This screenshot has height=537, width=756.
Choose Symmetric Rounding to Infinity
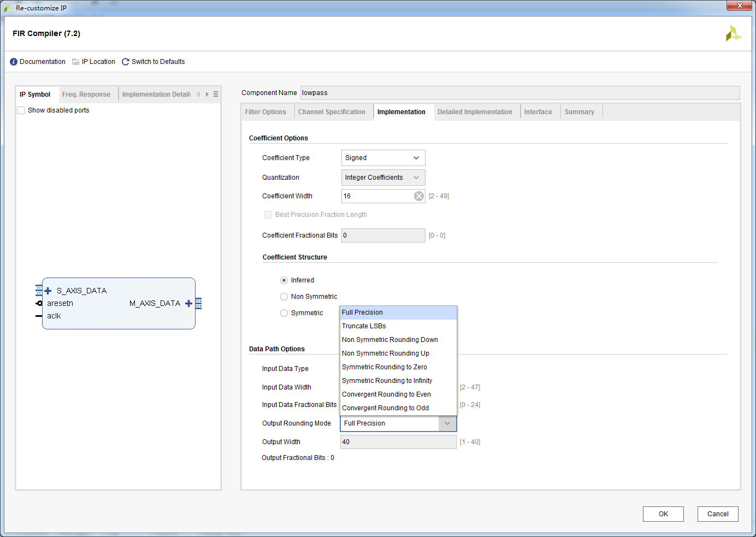[x=398, y=381]
